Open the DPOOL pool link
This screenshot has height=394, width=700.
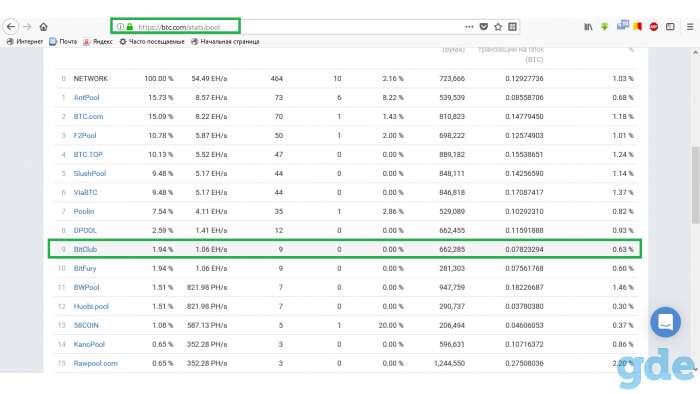(x=85, y=230)
